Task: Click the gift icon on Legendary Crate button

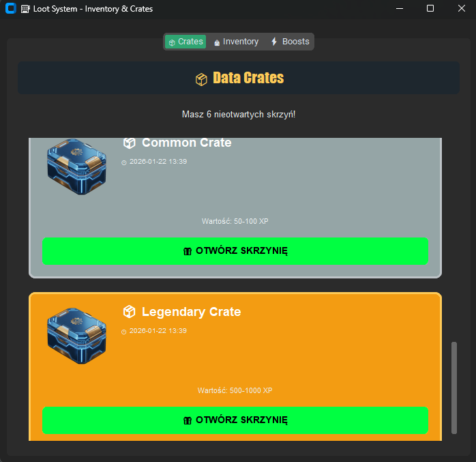Action: 188,420
